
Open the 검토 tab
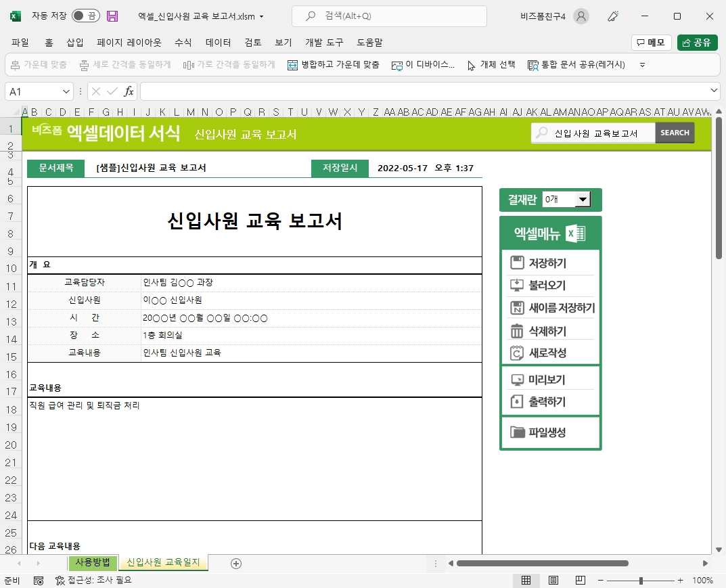253,43
